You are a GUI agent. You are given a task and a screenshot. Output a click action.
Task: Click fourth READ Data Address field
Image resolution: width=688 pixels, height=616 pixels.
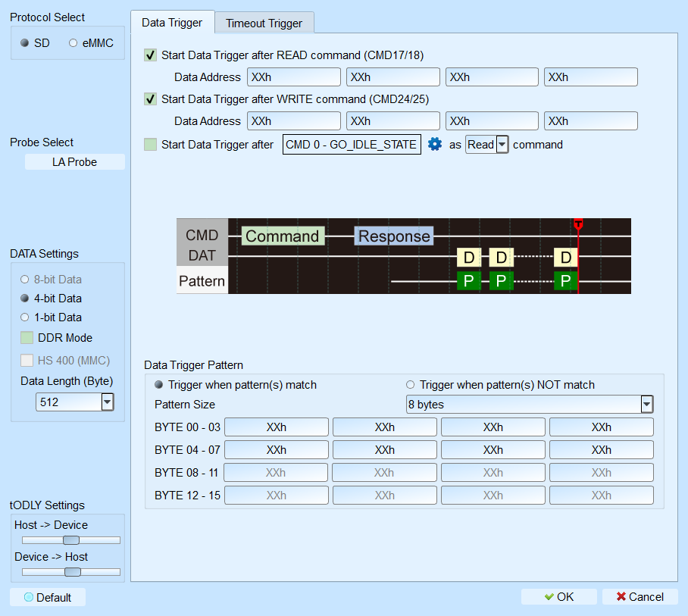tap(590, 77)
